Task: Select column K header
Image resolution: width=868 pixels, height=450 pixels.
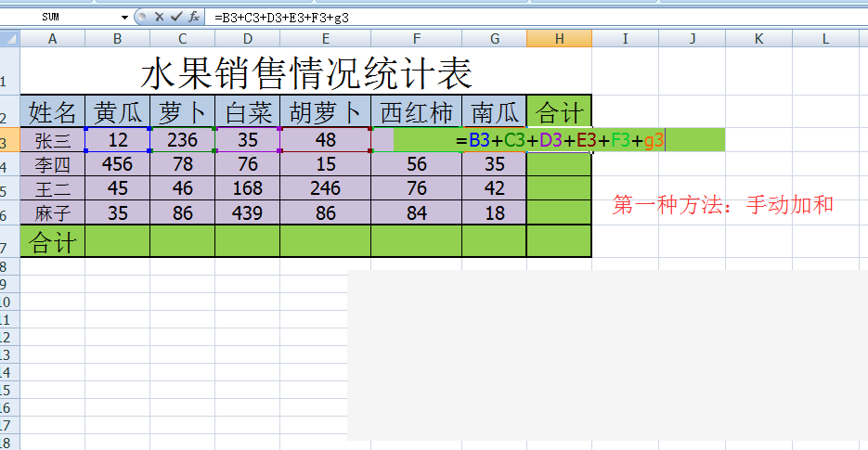Action: [759, 39]
